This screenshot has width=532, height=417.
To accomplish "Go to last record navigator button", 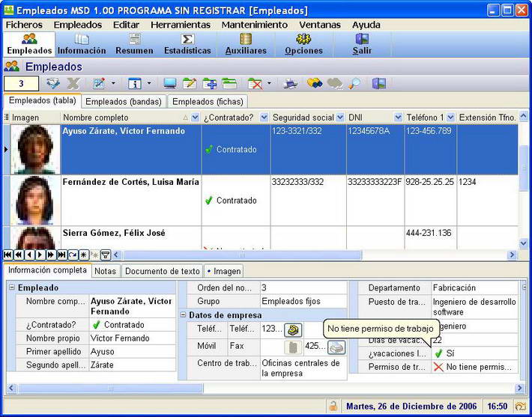I will click(x=62, y=255).
